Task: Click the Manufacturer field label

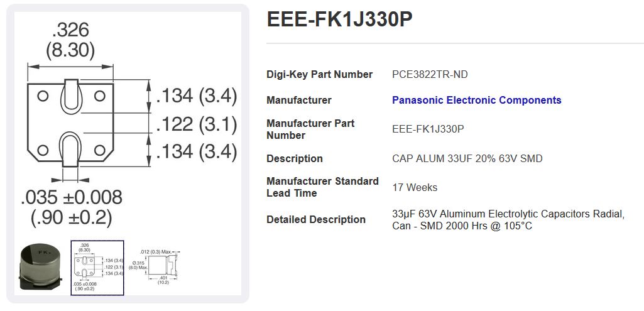Action: [x=298, y=101]
